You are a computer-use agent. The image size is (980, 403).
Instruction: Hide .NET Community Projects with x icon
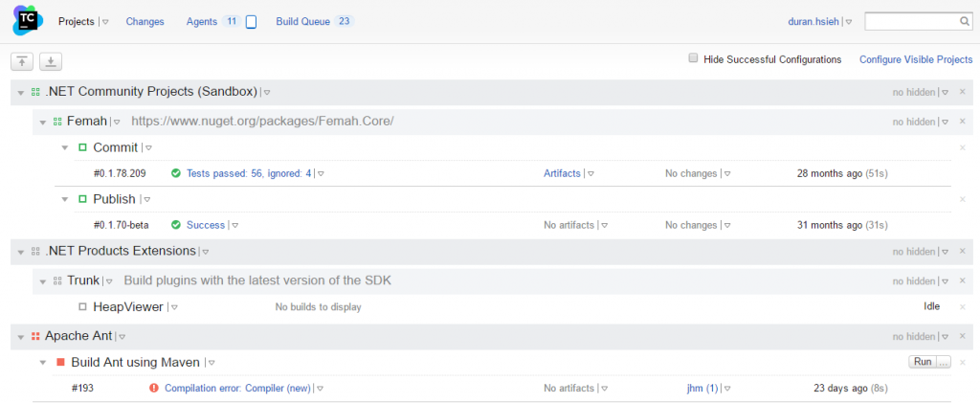(x=963, y=92)
